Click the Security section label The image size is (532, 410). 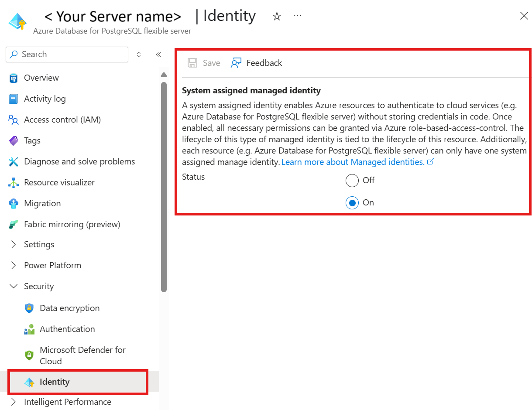tap(39, 286)
